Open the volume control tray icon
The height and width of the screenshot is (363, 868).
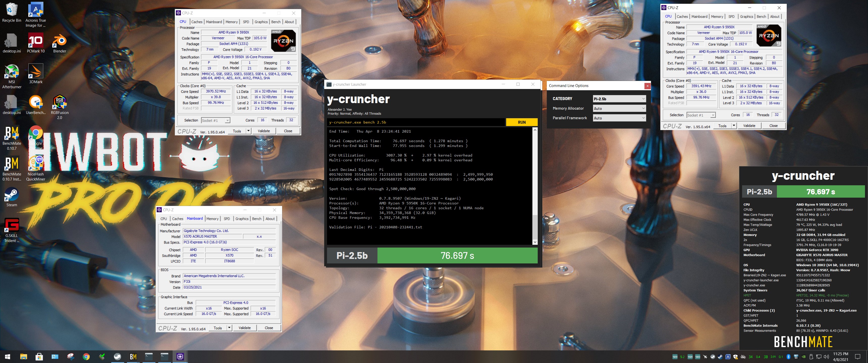click(826, 357)
